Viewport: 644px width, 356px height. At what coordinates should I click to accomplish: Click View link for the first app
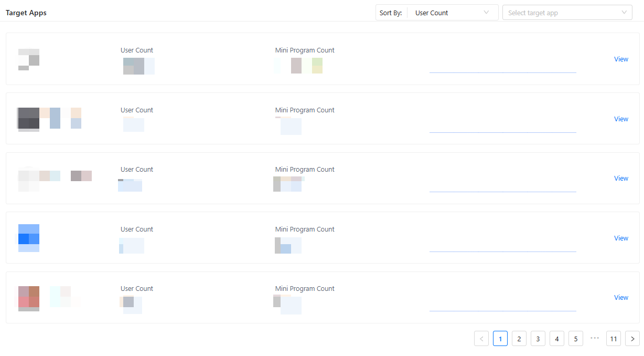(621, 59)
